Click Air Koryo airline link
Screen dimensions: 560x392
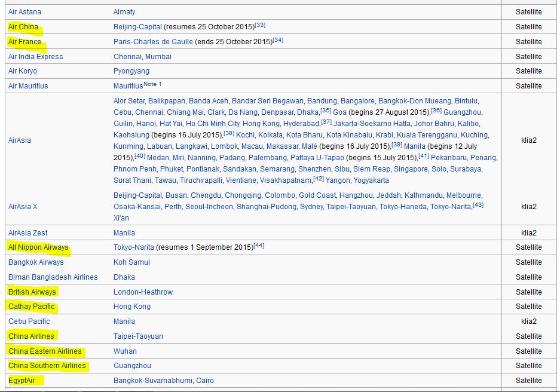pyautogui.click(x=23, y=71)
